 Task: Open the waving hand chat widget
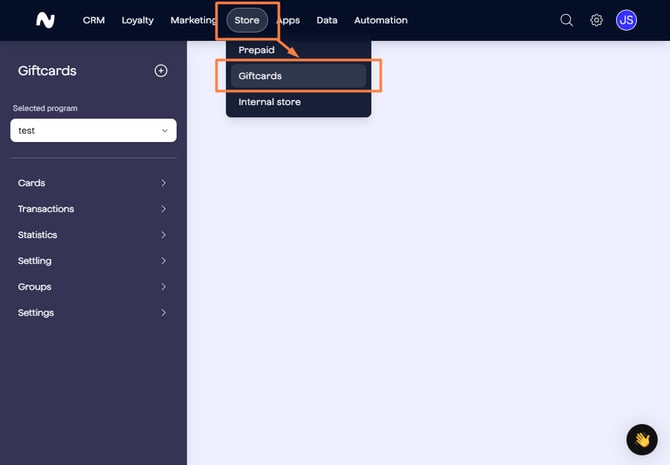[641, 439]
